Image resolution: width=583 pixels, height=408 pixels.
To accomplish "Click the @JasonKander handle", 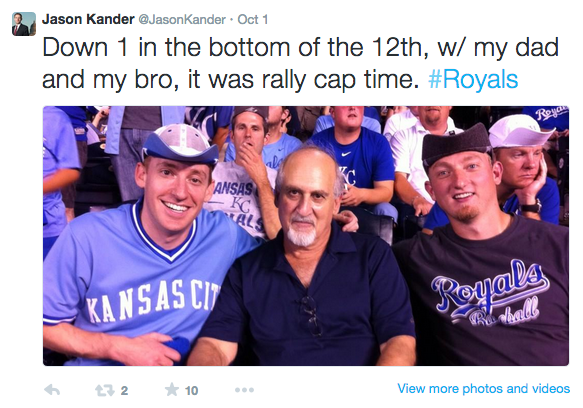I will pos(182,19).
